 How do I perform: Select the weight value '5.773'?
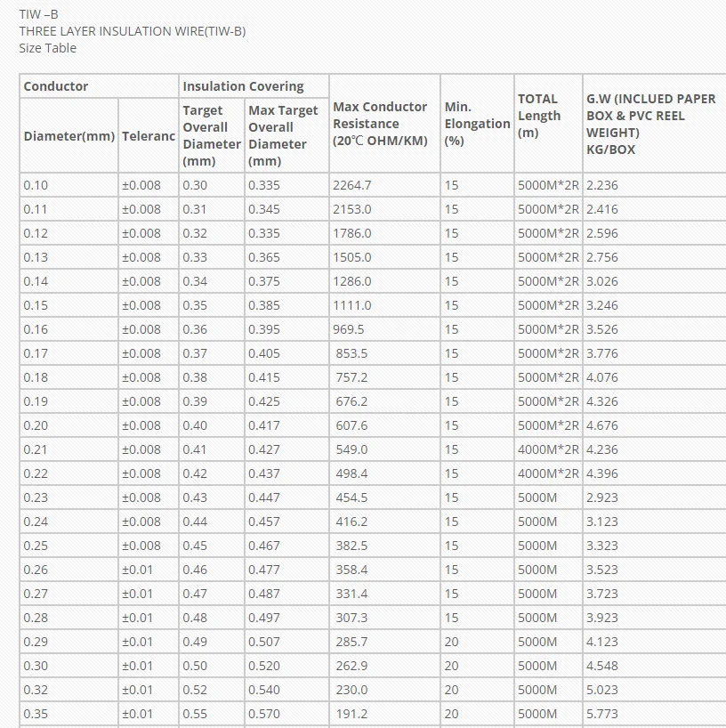coord(602,714)
